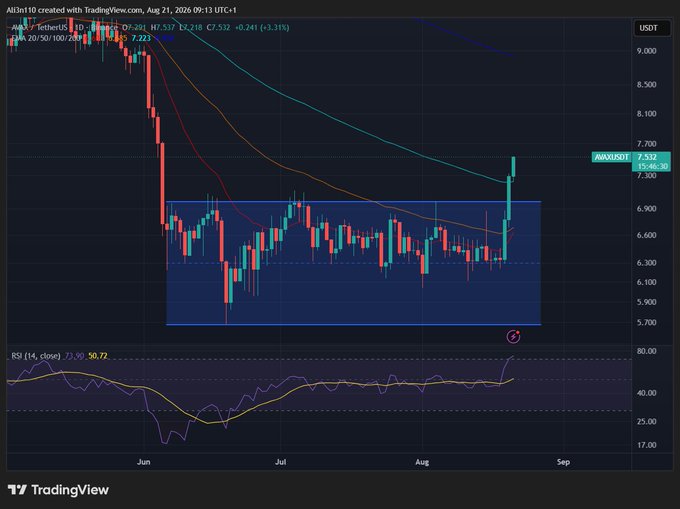
Task: Click the 9.000 price axis label
Action: pos(647,51)
